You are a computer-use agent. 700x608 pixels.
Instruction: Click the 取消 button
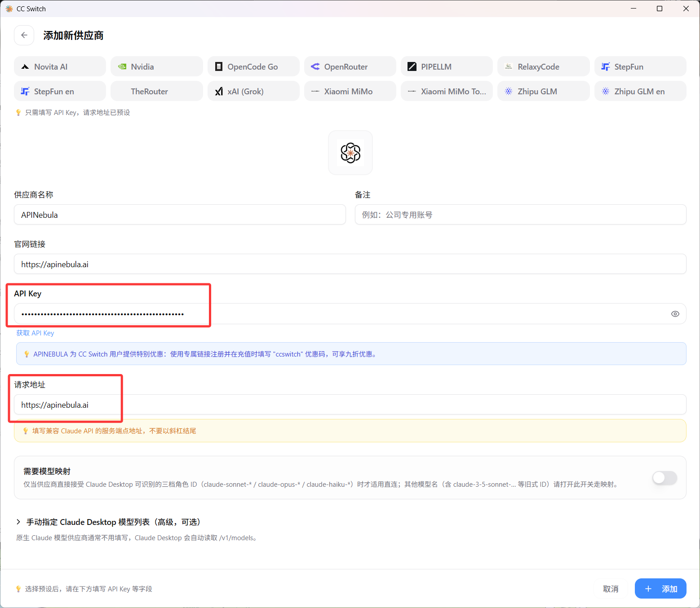click(x=611, y=589)
